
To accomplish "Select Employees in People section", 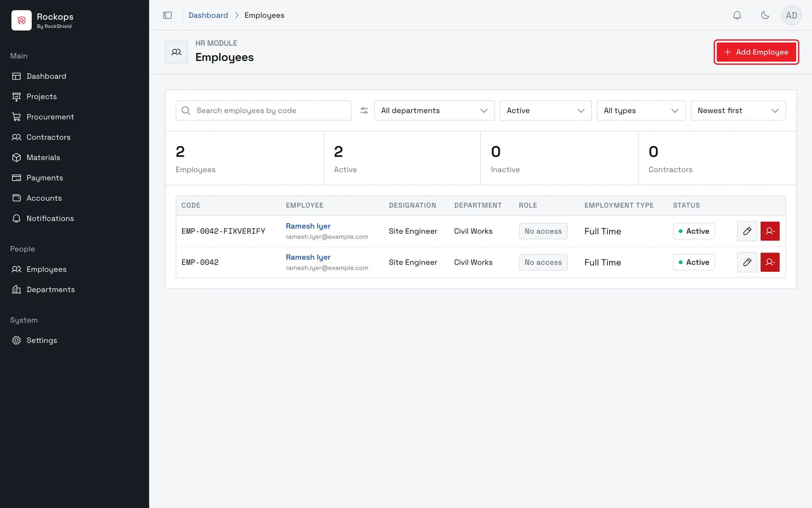I will click(x=74, y=269).
